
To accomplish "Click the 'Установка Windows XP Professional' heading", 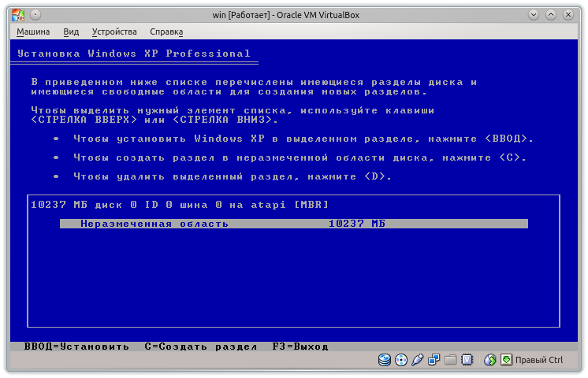I will (x=134, y=54).
